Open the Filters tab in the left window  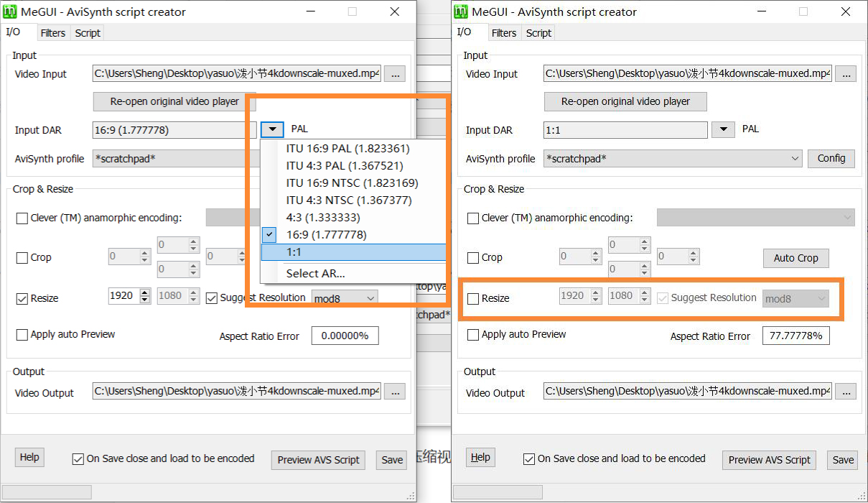[x=53, y=33]
